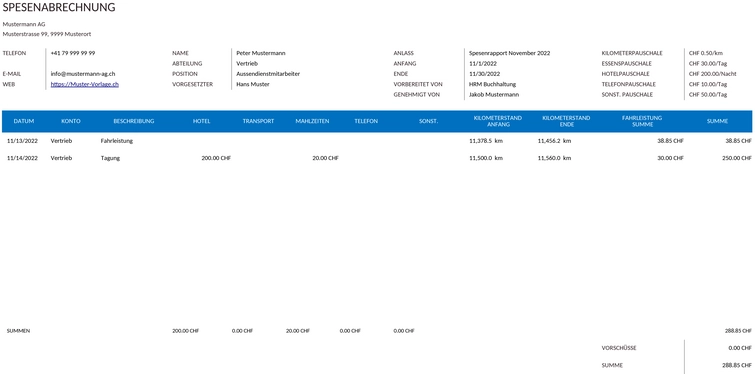Select the Tagung description cell
755x374 pixels.
[110, 158]
